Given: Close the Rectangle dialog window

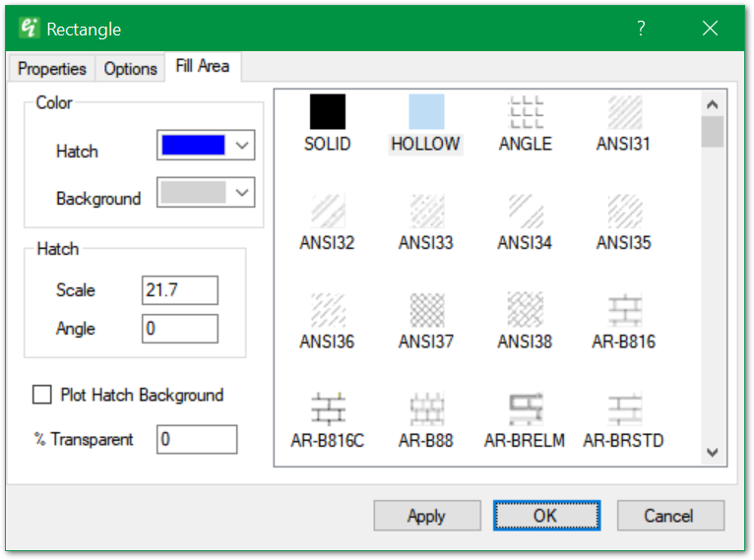Looking at the screenshot, I should [x=710, y=29].
